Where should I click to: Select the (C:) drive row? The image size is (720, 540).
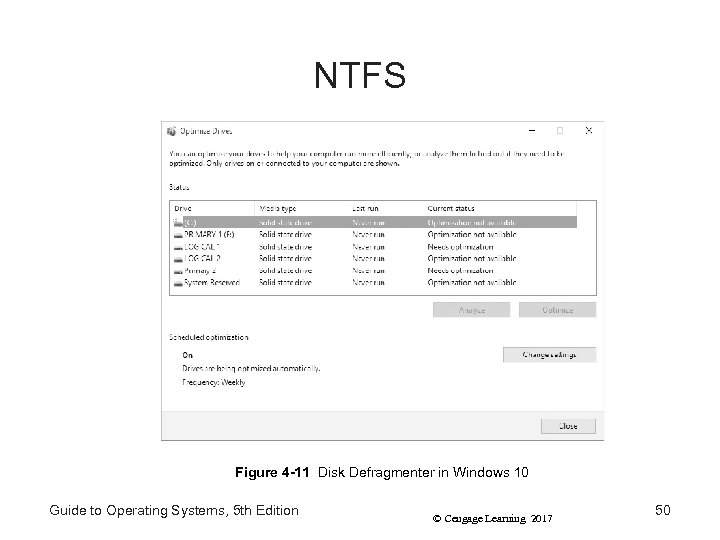(374, 223)
